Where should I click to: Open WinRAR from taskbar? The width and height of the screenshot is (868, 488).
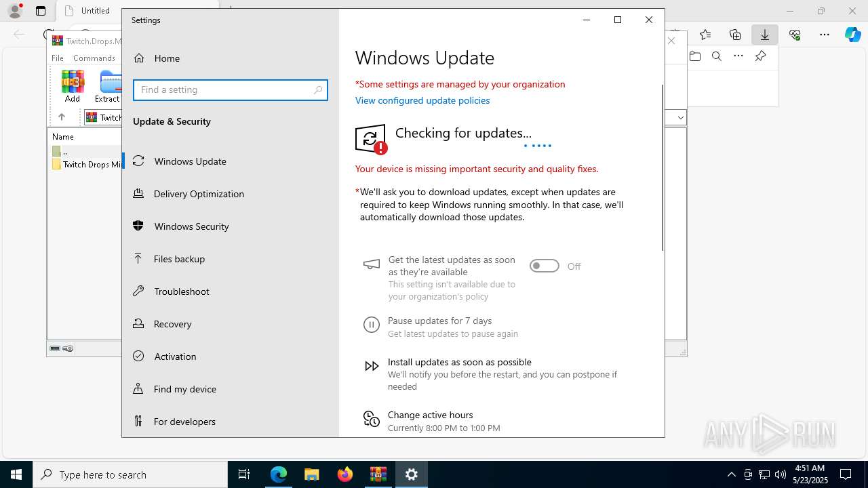pos(378,474)
